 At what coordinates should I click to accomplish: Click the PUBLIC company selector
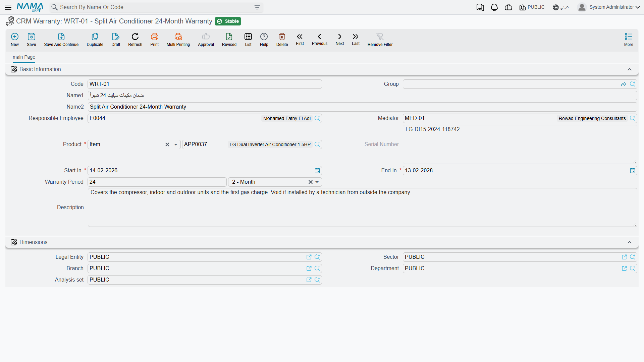point(532,7)
